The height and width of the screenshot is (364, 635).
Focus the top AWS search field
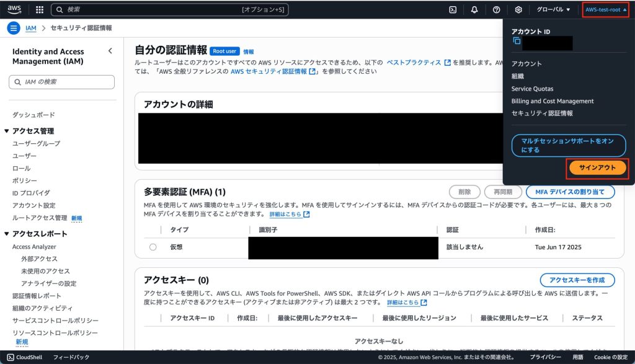pos(170,9)
